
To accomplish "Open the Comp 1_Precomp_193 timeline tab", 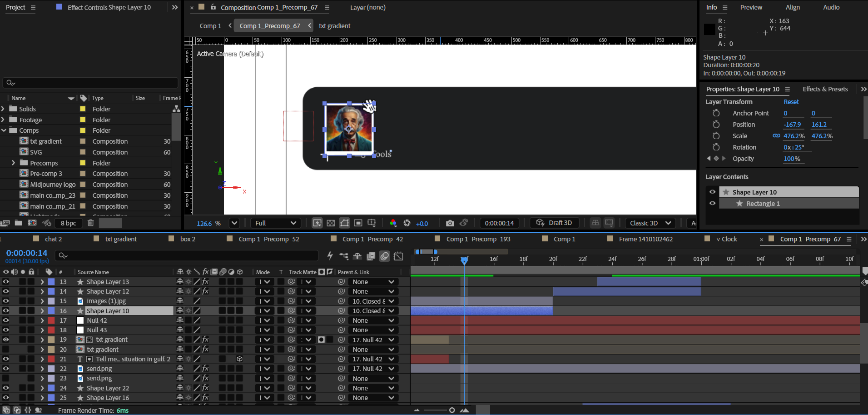I will coord(478,239).
